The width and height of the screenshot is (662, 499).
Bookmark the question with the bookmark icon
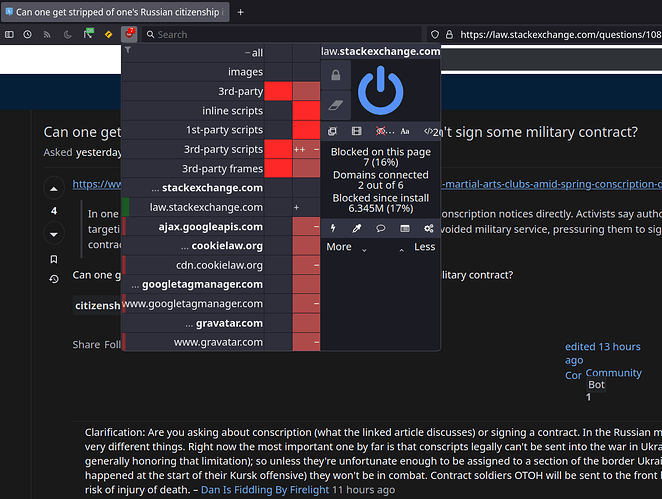54,259
